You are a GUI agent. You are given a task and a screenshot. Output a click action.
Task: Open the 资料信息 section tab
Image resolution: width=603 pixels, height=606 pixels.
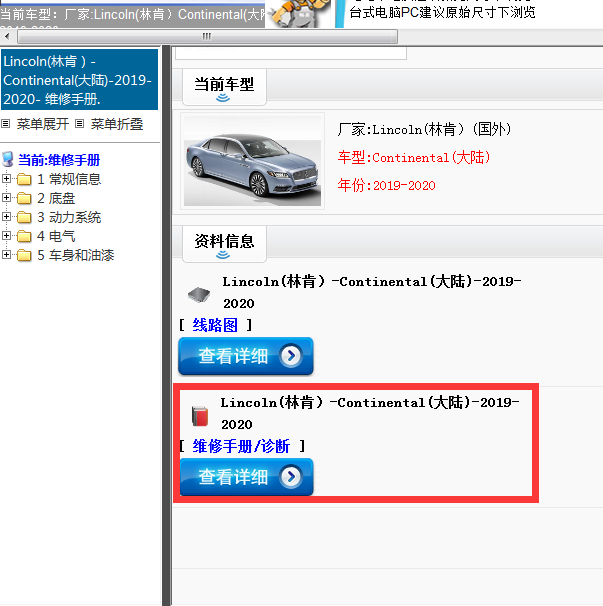pos(224,244)
